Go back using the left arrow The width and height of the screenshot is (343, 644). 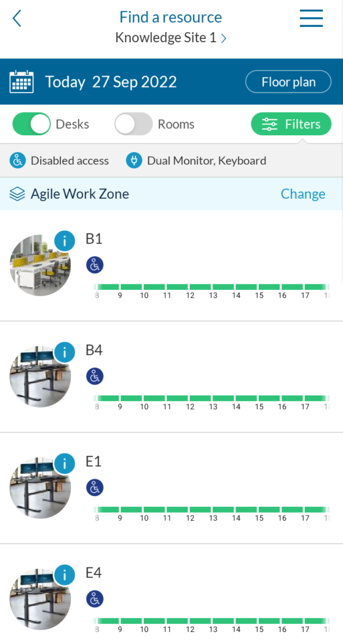point(17,18)
